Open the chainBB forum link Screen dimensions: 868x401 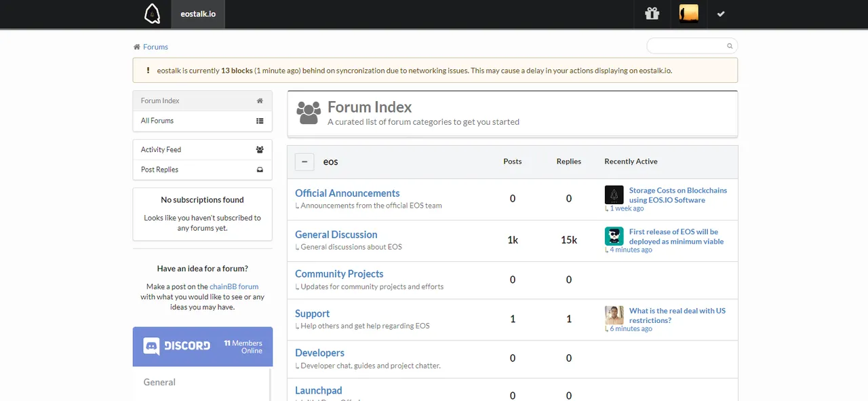(x=234, y=287)
